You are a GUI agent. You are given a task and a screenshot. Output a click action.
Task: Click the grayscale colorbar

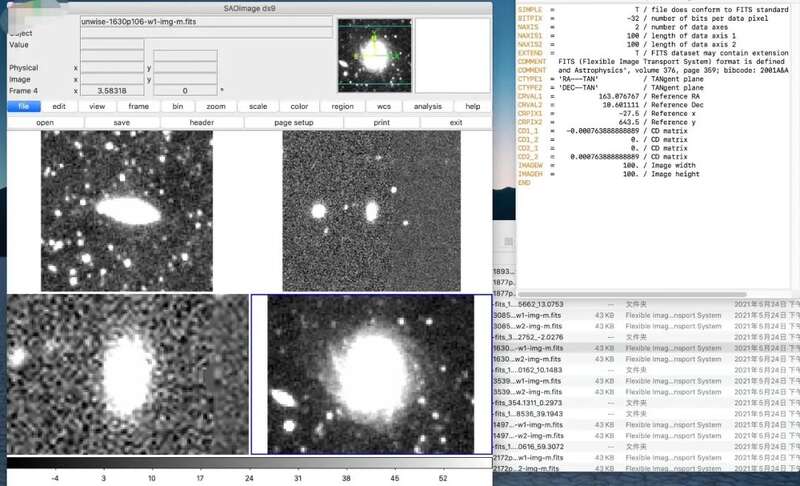pos(246,463)
